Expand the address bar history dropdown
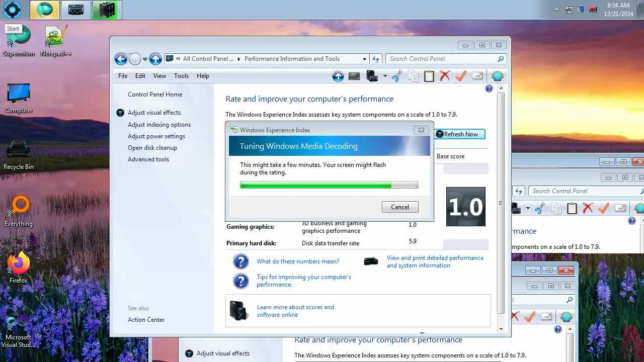 click(x=364, y=59)
